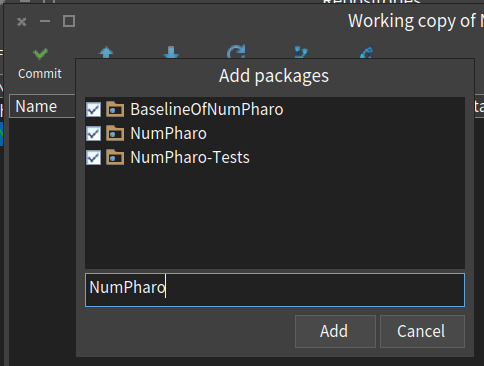
Task: Maximize the Working copy window
Action: click(69, 21)
